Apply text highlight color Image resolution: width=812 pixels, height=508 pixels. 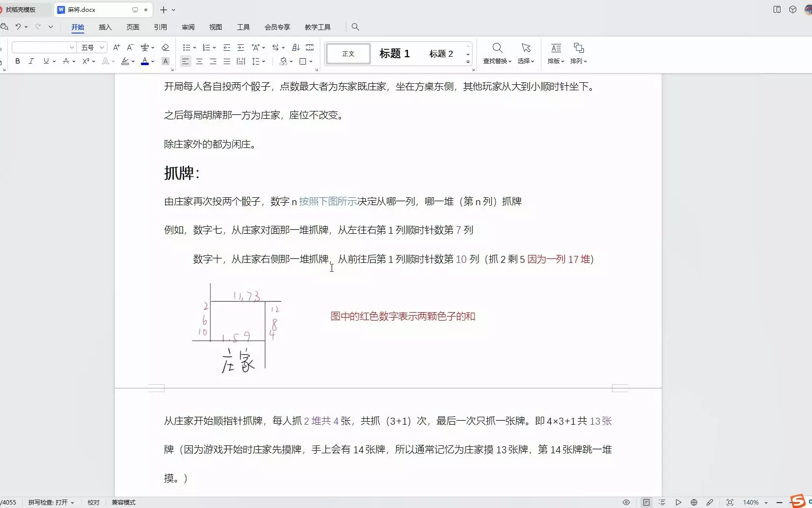pos(125,61)
